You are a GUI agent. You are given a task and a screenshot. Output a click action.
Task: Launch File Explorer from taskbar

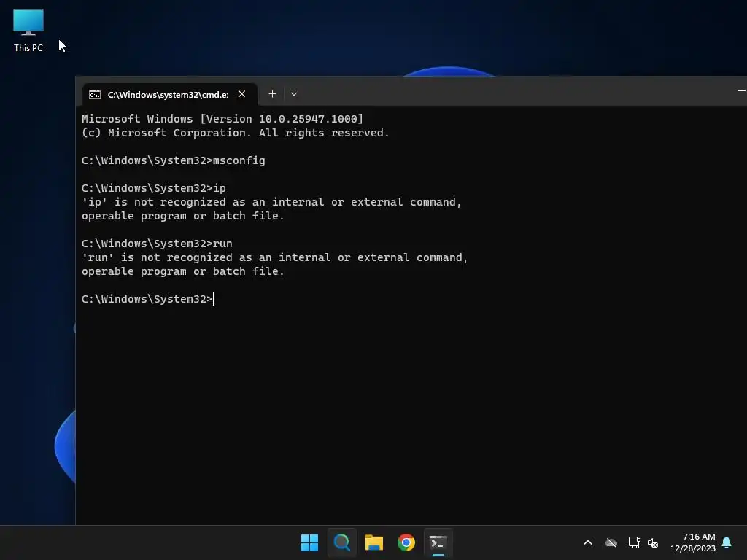click(374, 542)
